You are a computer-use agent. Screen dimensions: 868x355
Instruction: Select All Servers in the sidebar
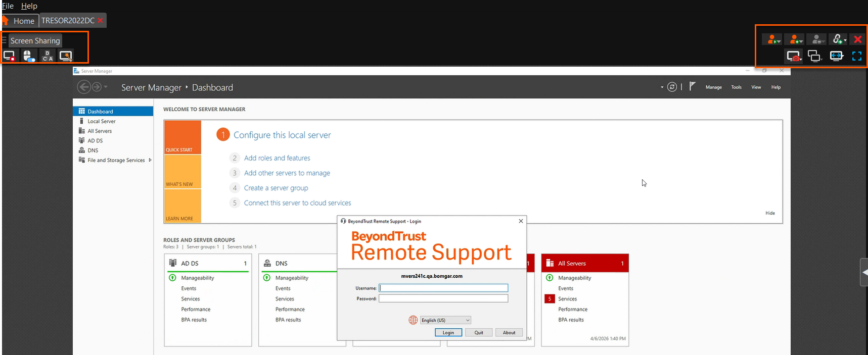[113, 131]
